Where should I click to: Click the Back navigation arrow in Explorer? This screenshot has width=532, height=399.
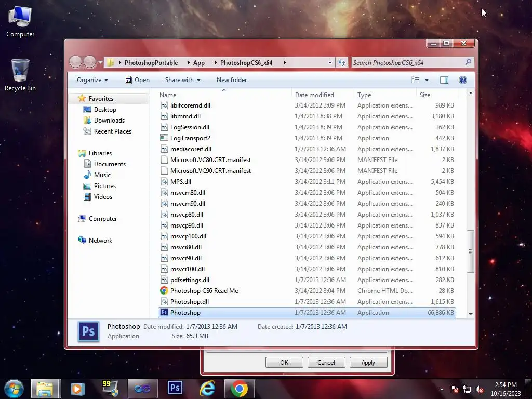76,62
